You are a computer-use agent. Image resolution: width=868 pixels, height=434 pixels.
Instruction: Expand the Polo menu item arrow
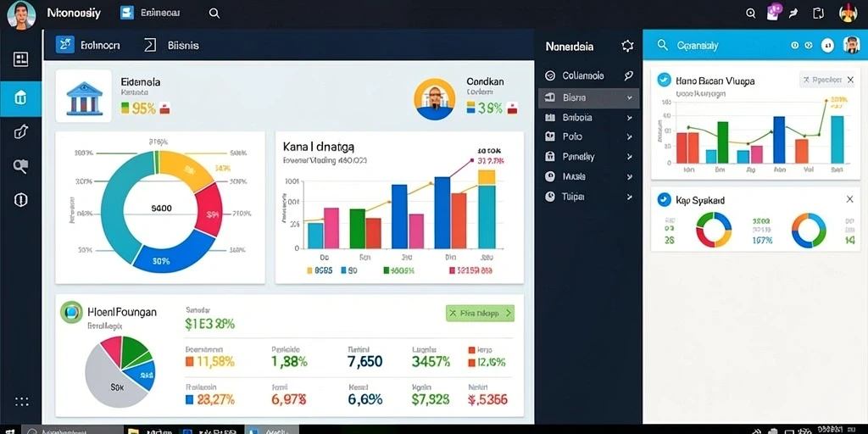click(x=630, y=136)
